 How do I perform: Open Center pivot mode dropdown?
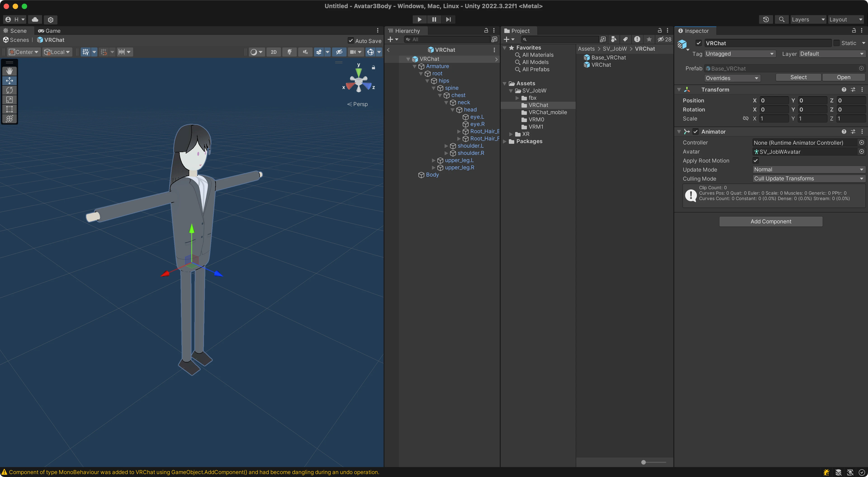coord(24,52)
